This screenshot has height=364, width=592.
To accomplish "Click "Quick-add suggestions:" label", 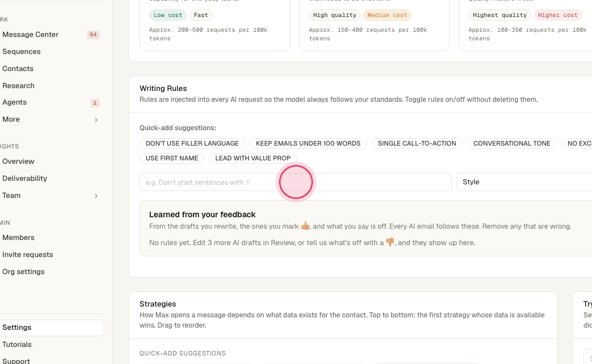I will pyautogui.click(x=178, y=128).
